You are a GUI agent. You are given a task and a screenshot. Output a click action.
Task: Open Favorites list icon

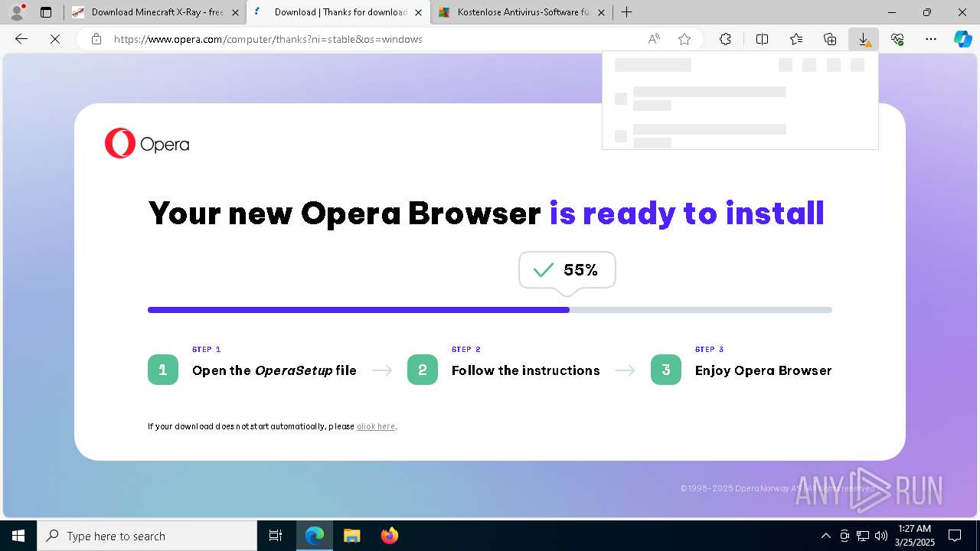pos(796,39)
